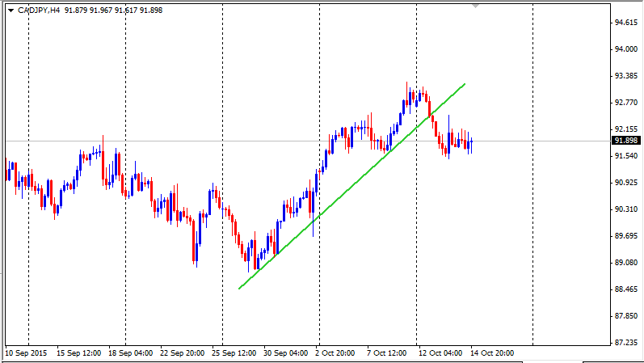Click the 87.850 price scale label
The height and width of the screenshot is (363, 644).
point(626,316)
